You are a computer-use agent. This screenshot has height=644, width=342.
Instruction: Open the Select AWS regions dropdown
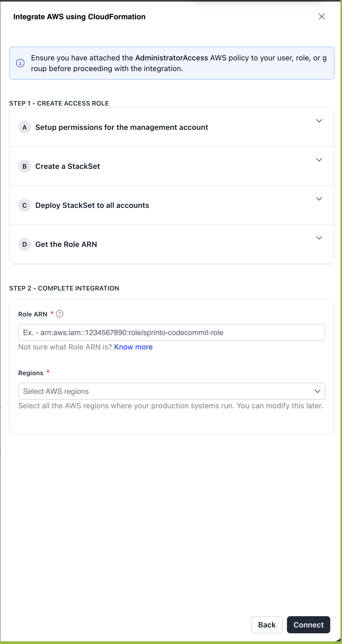(166, 391)
